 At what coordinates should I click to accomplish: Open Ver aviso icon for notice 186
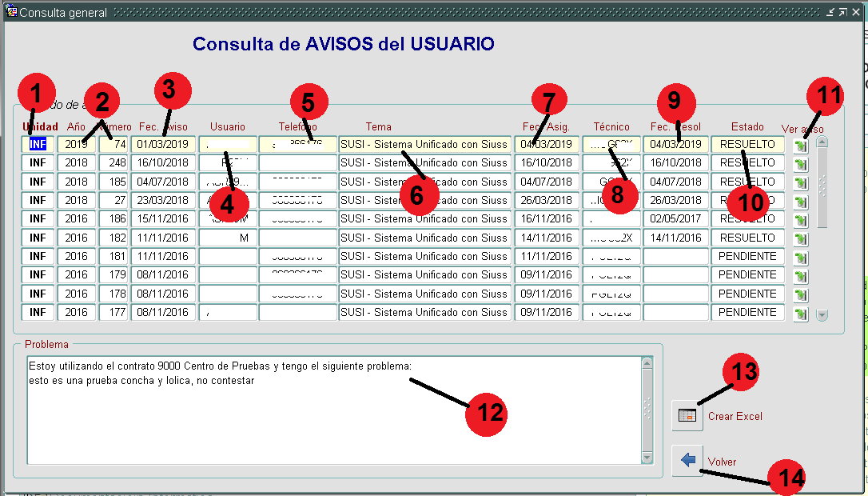coord(801,220)
